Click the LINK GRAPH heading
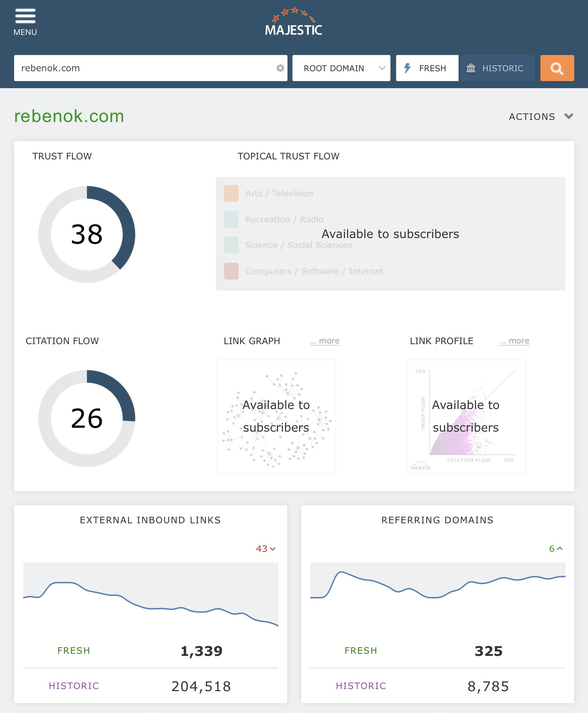This screenshot has width=588, height=713. coord(252,341)
